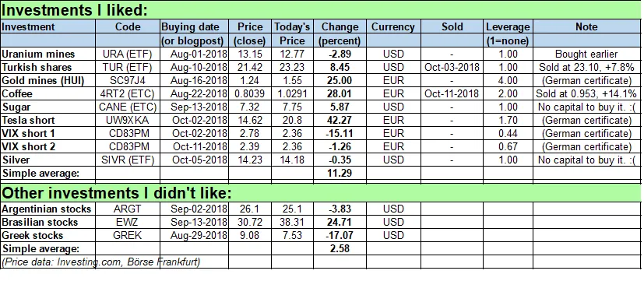This screenshot has width=644, height=281.
Task: Click the 'Sold at 23.10, +7.8%' note
Action: (x=586, y=68)
